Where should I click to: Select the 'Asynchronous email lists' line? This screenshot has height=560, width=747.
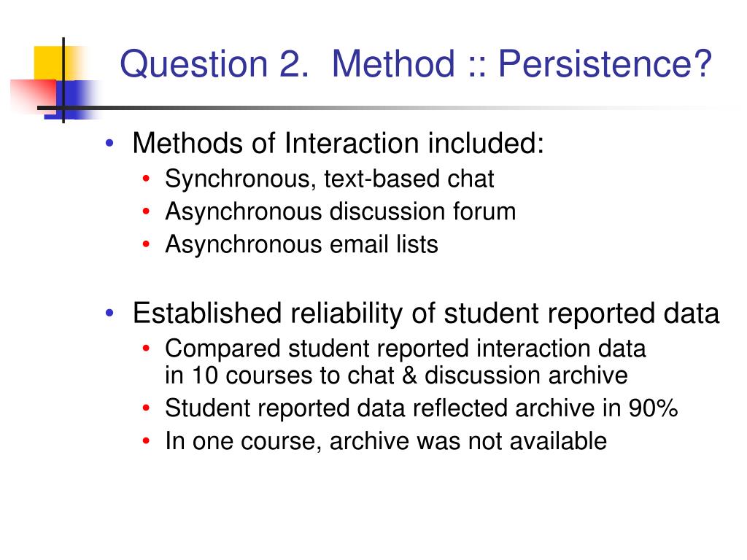tap(301, 244)
